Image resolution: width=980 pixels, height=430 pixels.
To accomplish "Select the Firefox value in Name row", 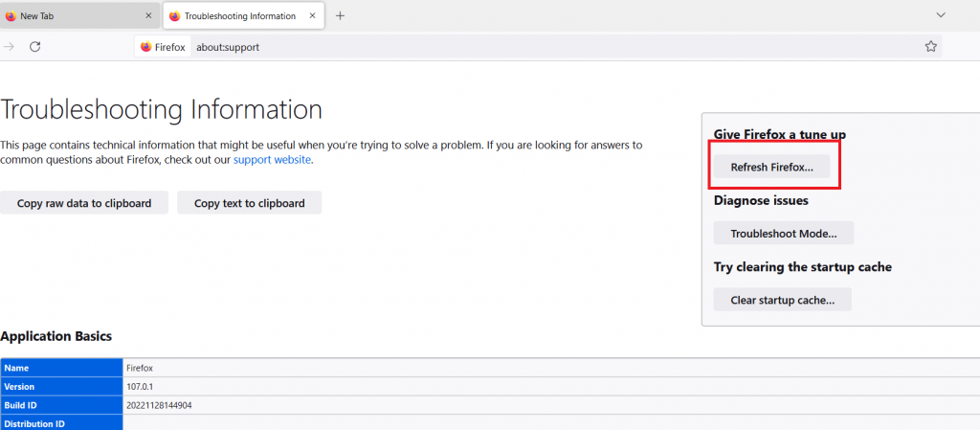I will tap(140, 368).
